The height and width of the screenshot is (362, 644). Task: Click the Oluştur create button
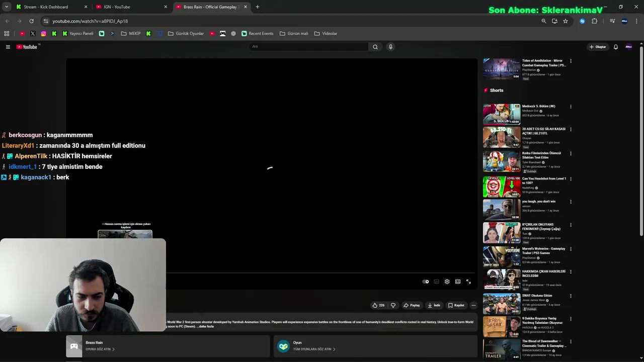point(598,47)
